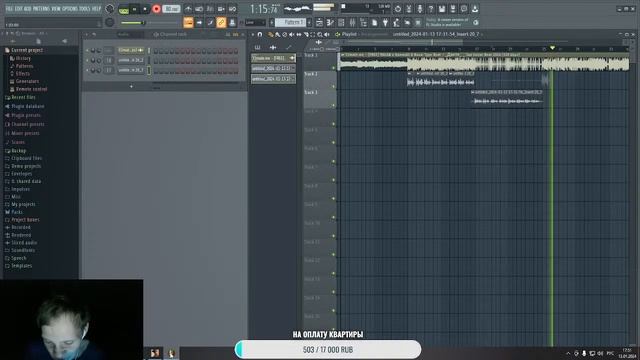
Task: Save project with floppy disk icon
Action: (442, 9)
